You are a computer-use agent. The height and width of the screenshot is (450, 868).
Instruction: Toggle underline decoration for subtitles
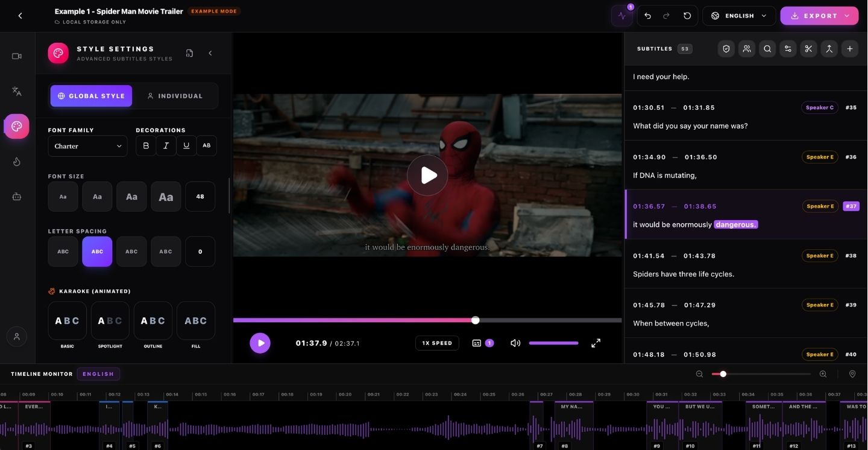[186, 145]
